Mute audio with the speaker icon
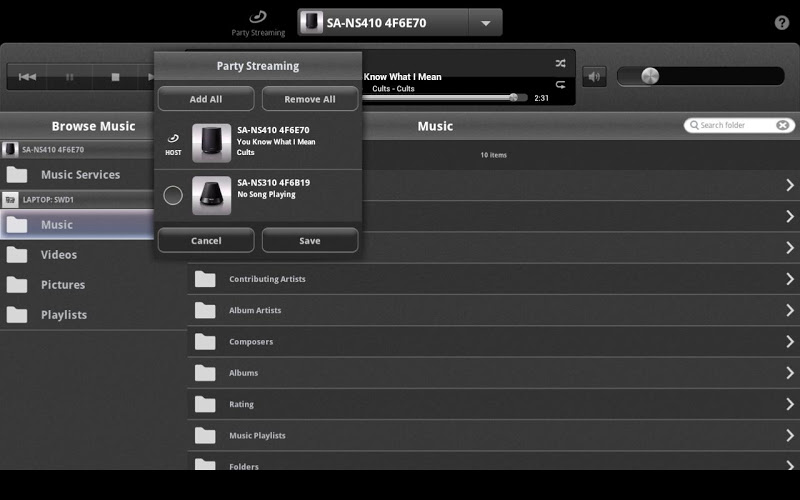The height and width of the screenshot is (500, 800). [594, 76]
